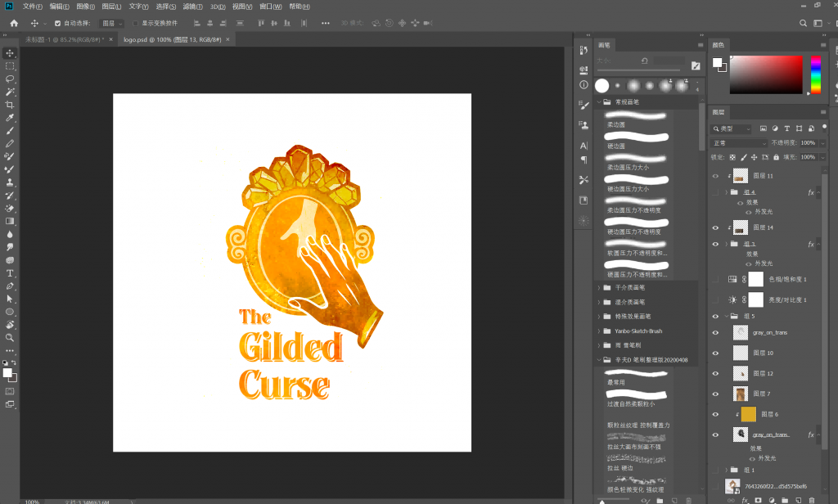Image resolution: width=838 pixels, height=504 pixels.
Task: Show the 色相/饱和度 1 adjustment layer
Action: pyautogui.click(x=715, y=279)
